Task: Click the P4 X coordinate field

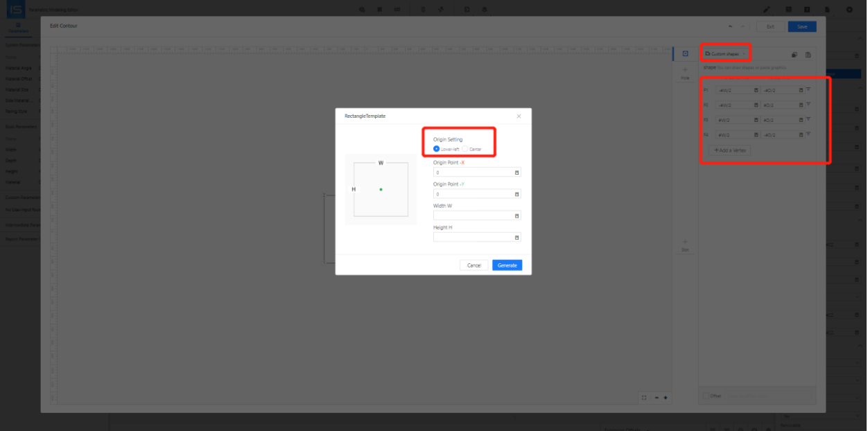Action: pos(738,135)
